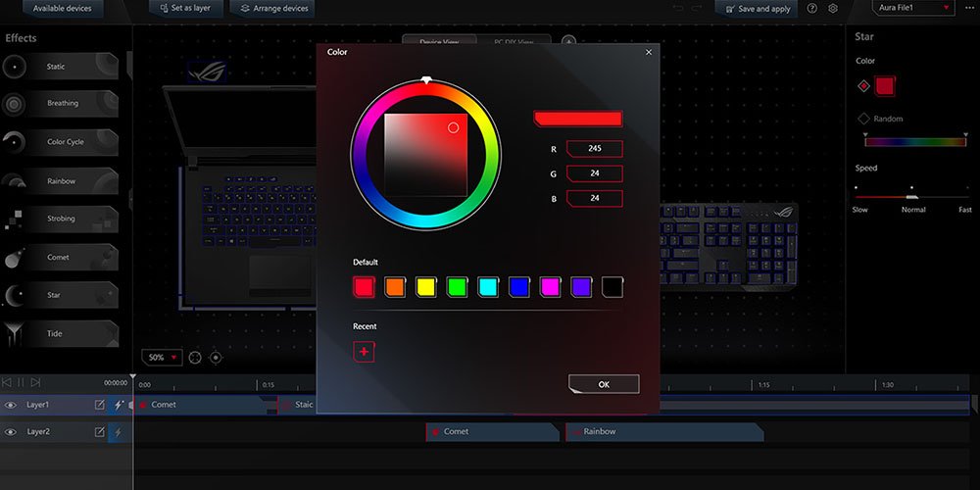Open the help question mark icon
The image size is (980, 490).
click(812, 9)
